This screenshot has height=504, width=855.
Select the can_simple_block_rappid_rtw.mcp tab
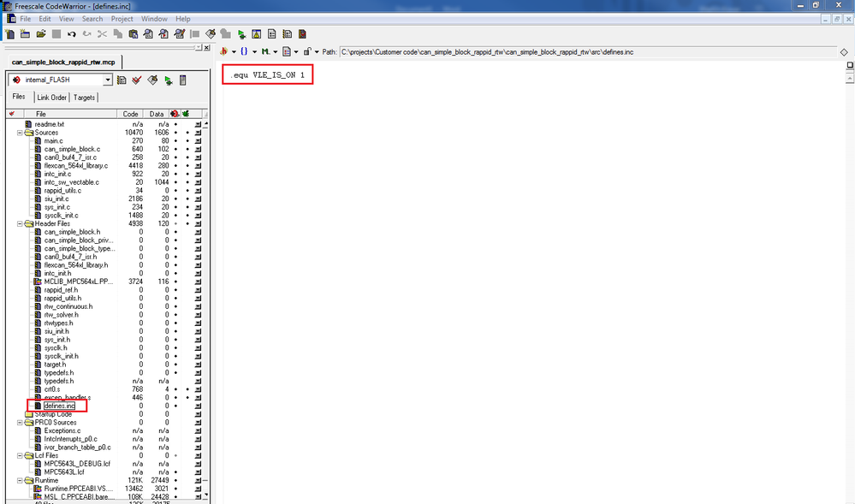pos(63,62)
